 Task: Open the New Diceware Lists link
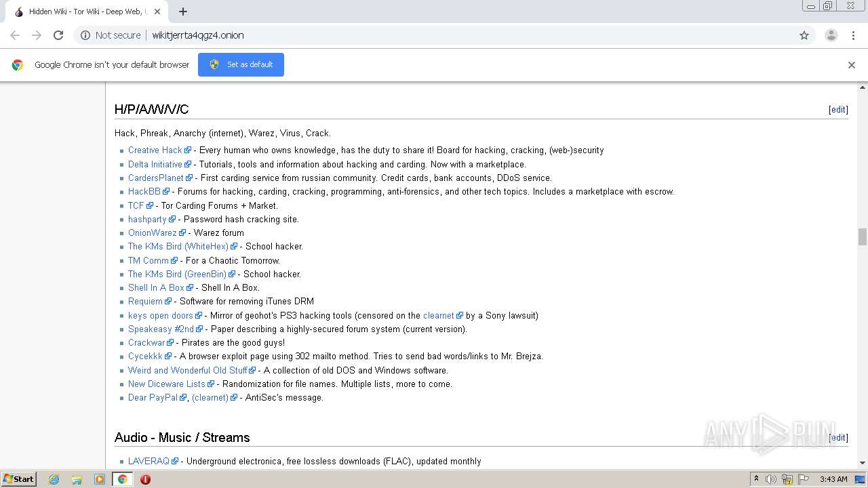tap(167, 384)
